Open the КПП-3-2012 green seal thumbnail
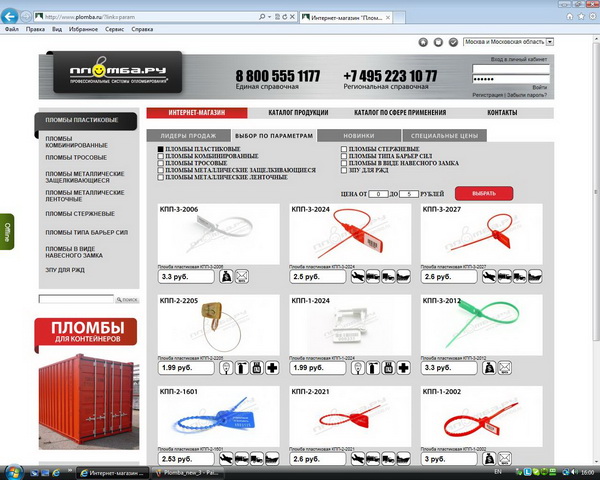Viewport: 600px width, 480px height. [481, 325]
